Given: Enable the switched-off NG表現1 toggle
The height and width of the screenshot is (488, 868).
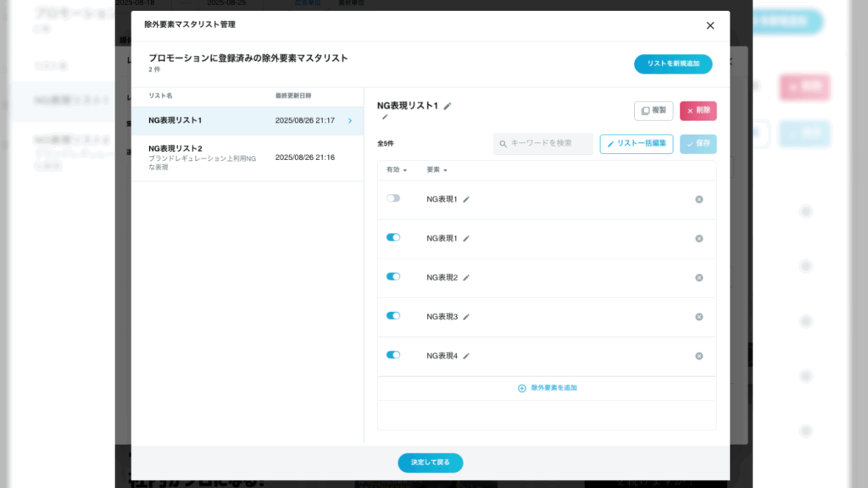Looking at the screenshot, I should pyautogui.click(x=393, y=198).
